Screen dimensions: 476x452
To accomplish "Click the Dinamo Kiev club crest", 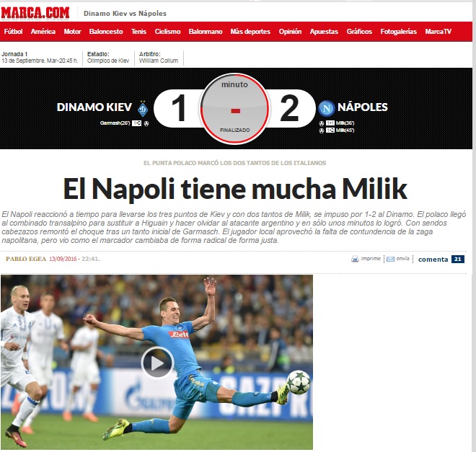I will pyautogui.click(x=143, y=109).
